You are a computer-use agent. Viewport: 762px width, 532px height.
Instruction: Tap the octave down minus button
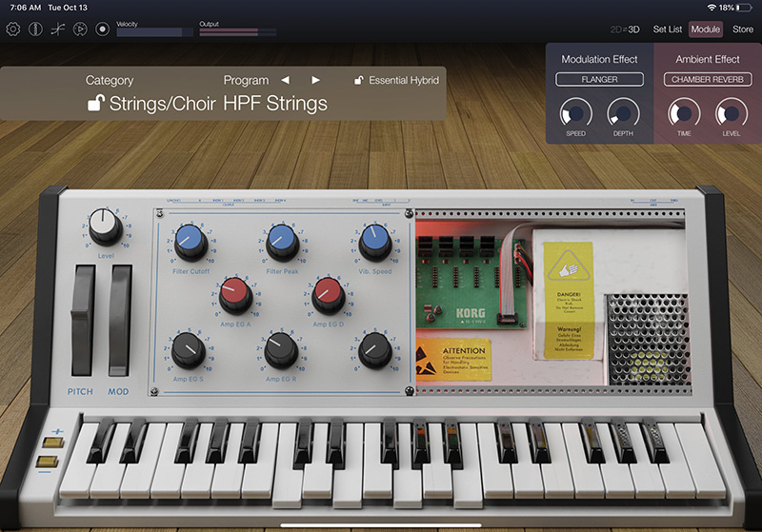(x=47, y=461)
